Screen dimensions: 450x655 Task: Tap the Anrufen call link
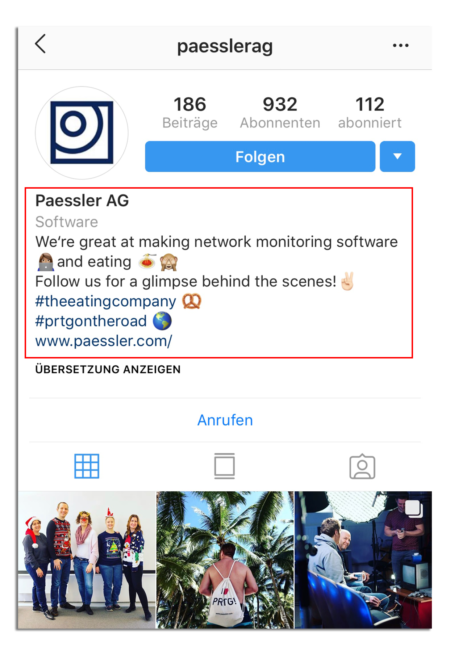coord(225,420)
